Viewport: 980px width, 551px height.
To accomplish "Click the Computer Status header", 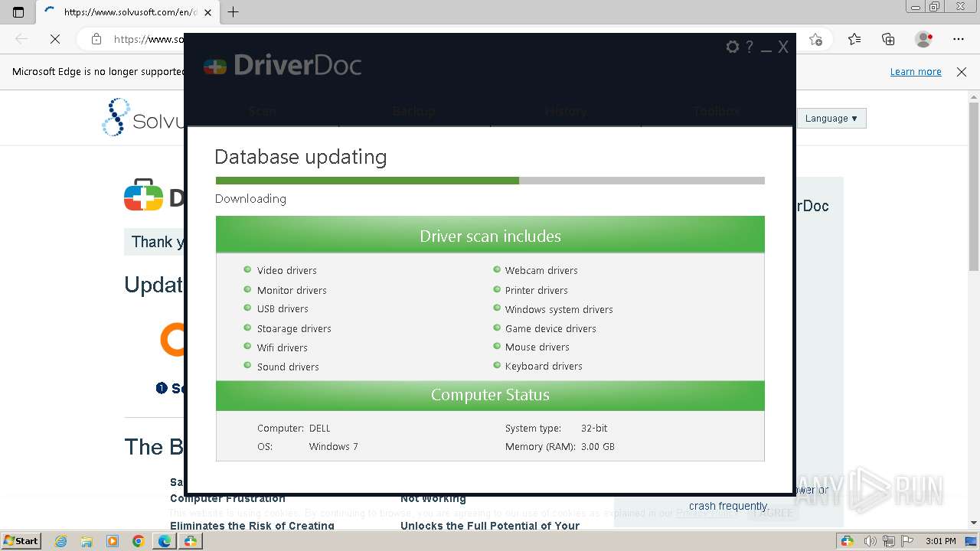I will click(490, 395).
